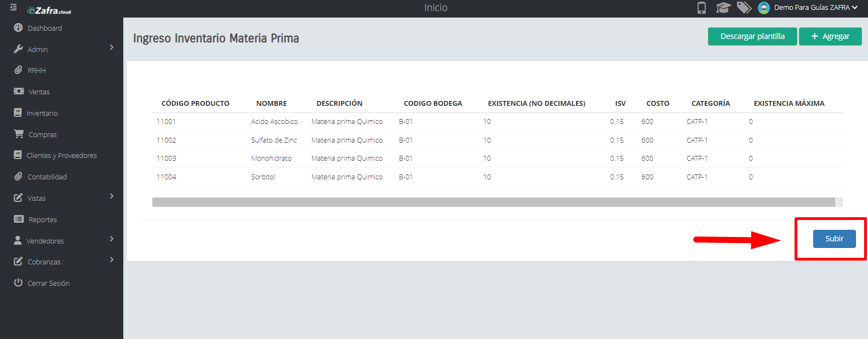
Task: Click the ISV column header
Action: click(x=620, y=103)
